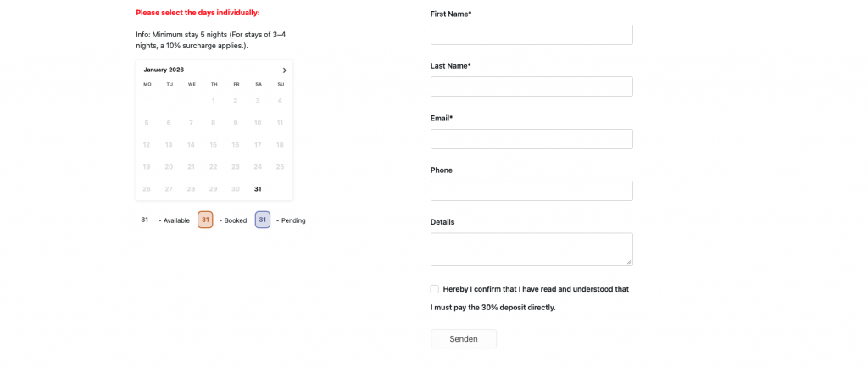The width and height of the screenshot is (868, 368).
Task: Pick January 15 in the calendar
Action: (214, 145)
